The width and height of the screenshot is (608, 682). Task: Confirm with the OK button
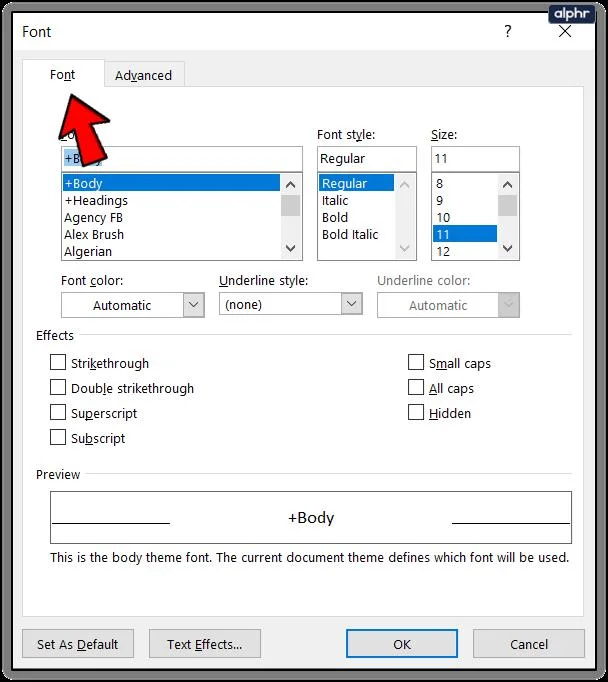pyautogui.click(x=402, y=644)
